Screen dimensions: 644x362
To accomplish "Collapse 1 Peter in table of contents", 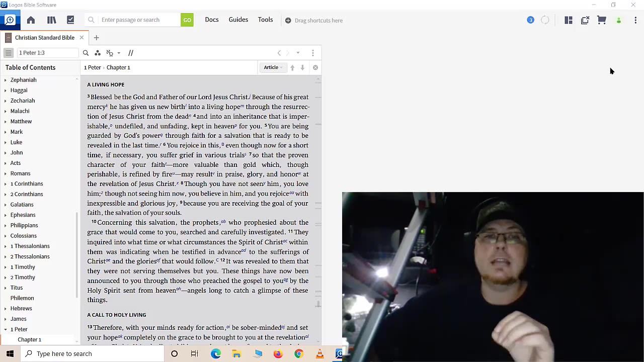I will click(6, 329).
